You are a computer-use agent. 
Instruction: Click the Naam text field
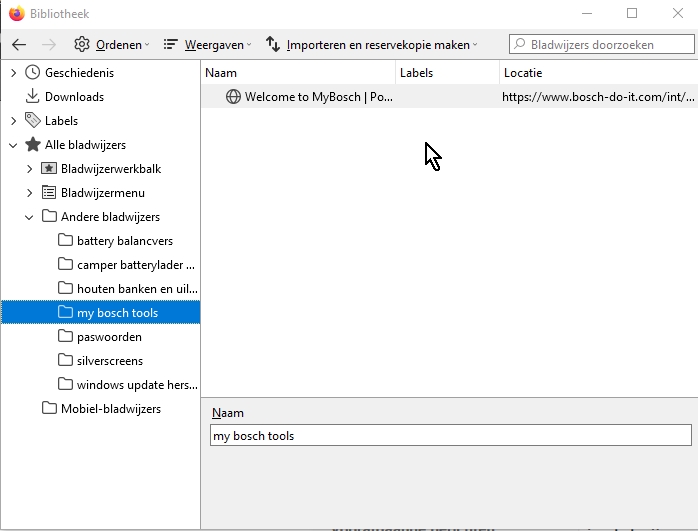[x=450, y=436]
